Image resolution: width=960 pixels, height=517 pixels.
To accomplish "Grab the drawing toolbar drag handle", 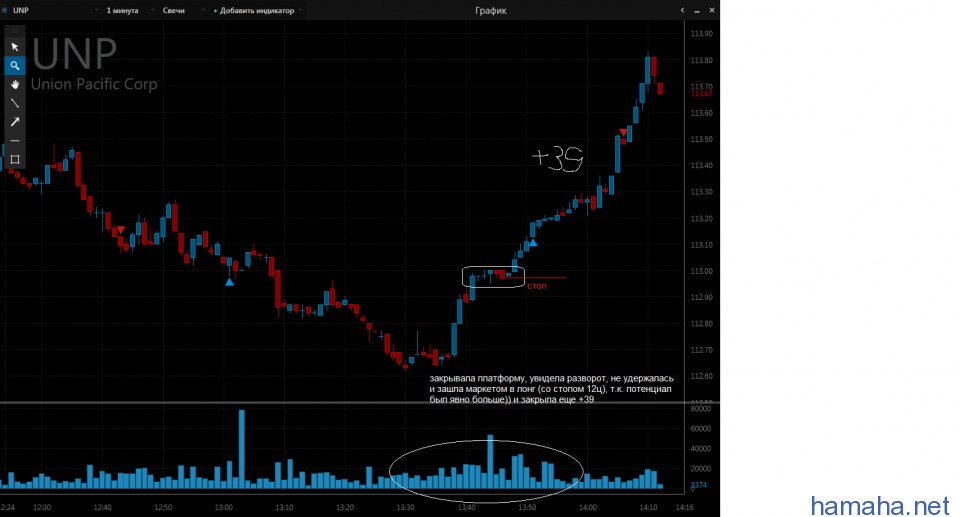I will coord(15,31).
